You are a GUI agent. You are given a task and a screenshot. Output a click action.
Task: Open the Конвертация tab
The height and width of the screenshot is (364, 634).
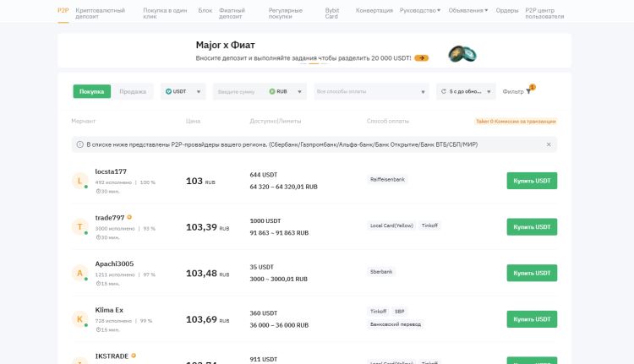click(374, 11)
